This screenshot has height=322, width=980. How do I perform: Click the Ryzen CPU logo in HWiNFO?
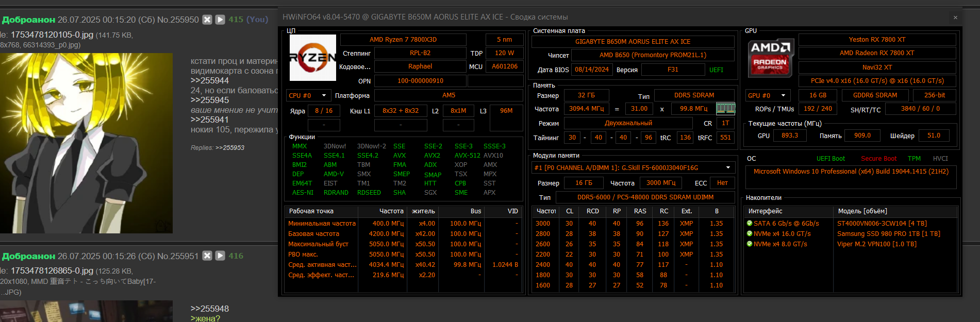(313, 58)
